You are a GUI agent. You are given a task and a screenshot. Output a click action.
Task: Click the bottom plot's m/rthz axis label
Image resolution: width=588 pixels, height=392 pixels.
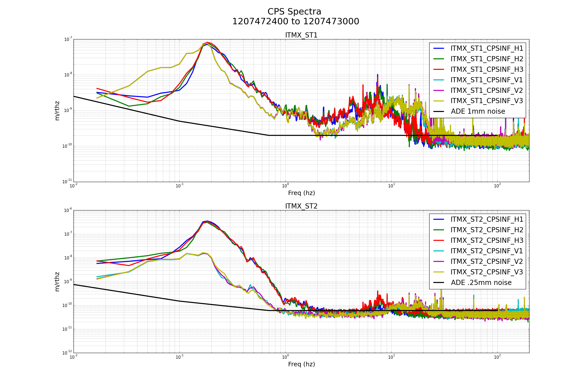(x=57, y=282)
